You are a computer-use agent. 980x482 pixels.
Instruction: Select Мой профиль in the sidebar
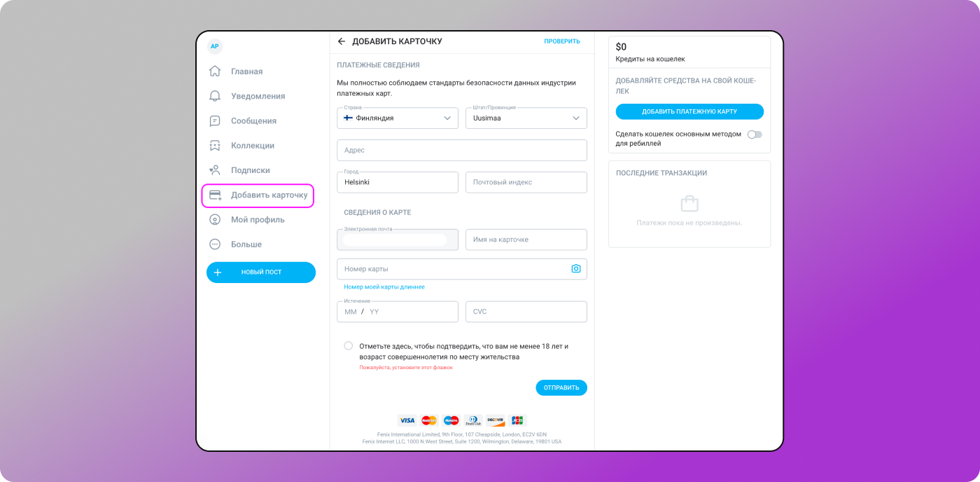[258, 220]
